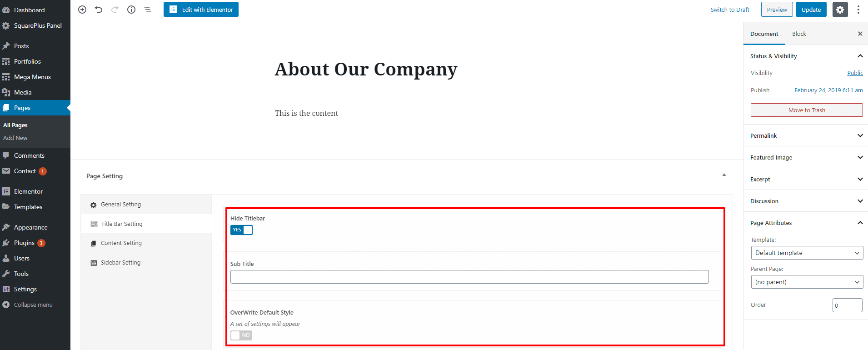Redo the last change

coord(115,9)
